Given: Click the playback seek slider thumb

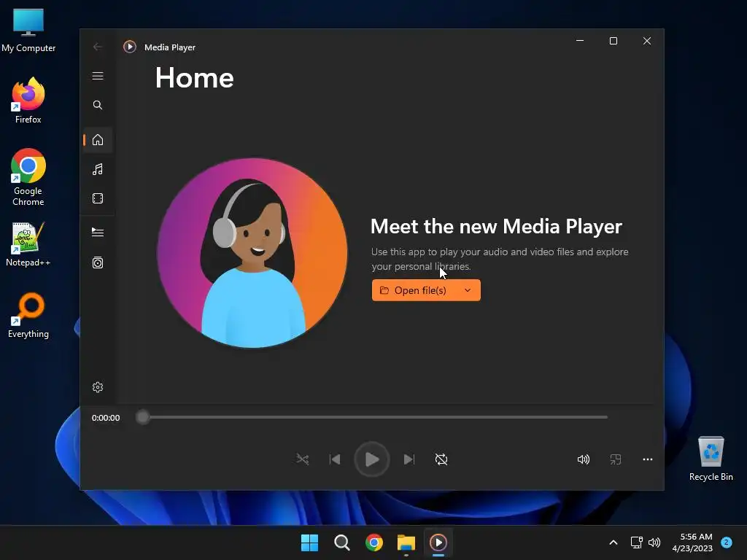Looking at the screenshot, I should click(x=142, y=417).
